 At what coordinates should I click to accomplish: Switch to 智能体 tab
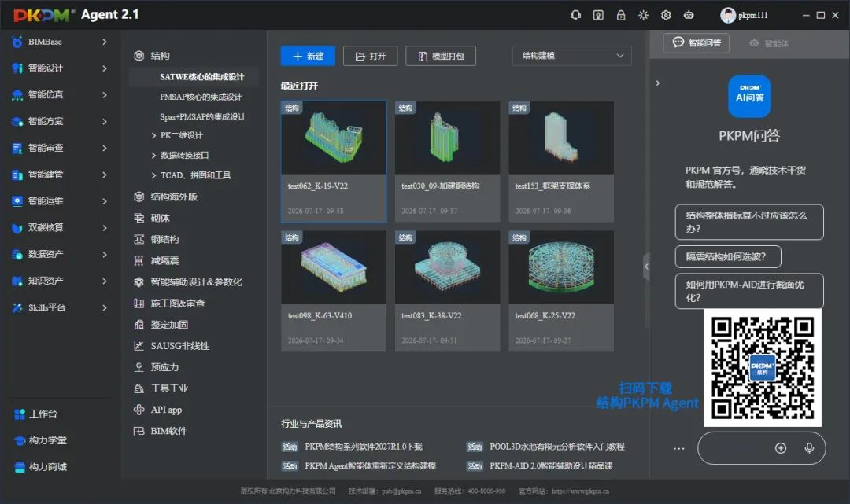pos(769,43)
